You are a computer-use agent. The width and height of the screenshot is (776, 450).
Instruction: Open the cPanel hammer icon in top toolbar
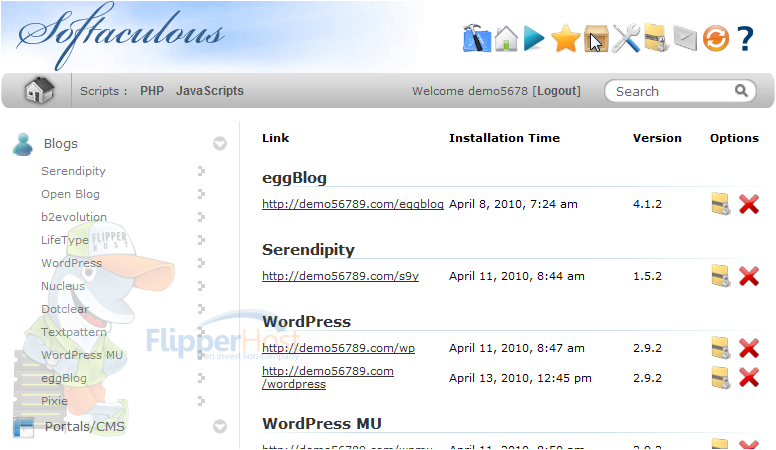477,38
